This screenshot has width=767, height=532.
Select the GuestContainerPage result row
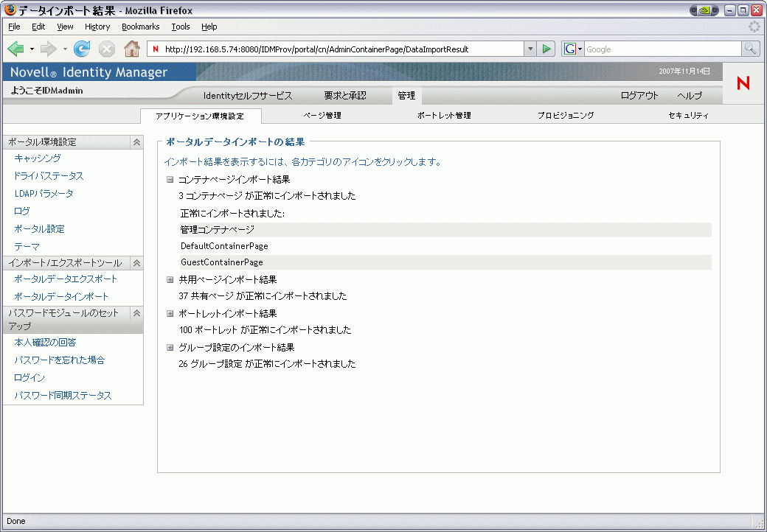point(445,262)
